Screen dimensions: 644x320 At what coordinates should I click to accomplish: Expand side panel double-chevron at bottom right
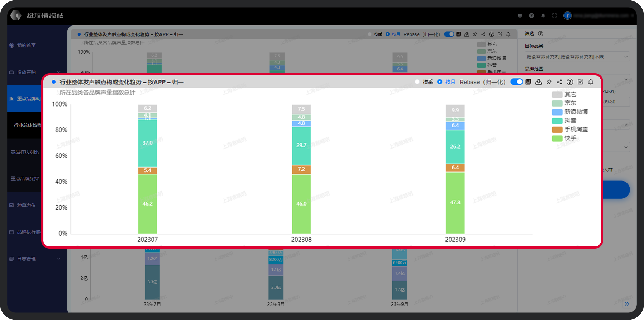[627, 304]
